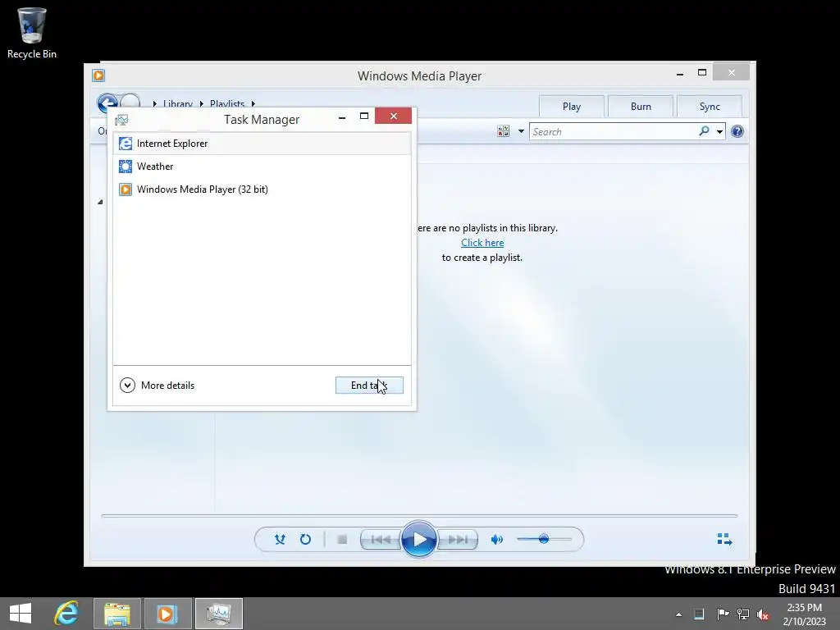The height and width of the screenshot is (630, 840).
Task: Click the 'Click here' playlist link
Action: point(482,243)
